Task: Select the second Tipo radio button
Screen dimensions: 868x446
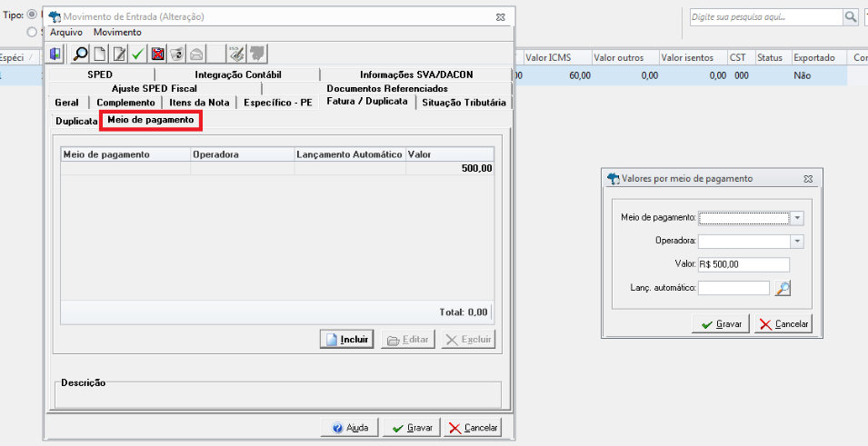Action: (x=32, y=32)
